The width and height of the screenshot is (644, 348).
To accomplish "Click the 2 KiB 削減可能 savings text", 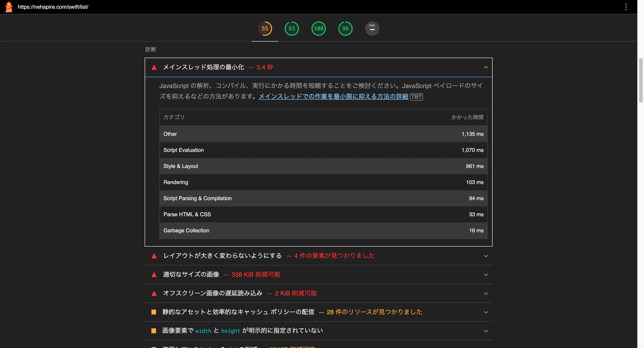I will tap(295, 293).
